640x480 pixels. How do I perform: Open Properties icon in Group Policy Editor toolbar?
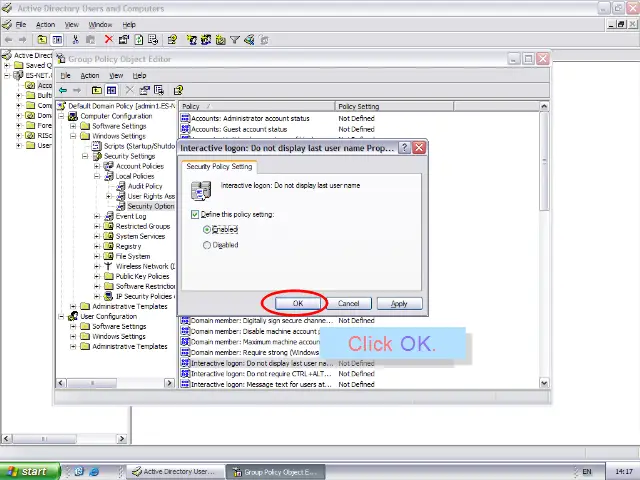point(144,90)
